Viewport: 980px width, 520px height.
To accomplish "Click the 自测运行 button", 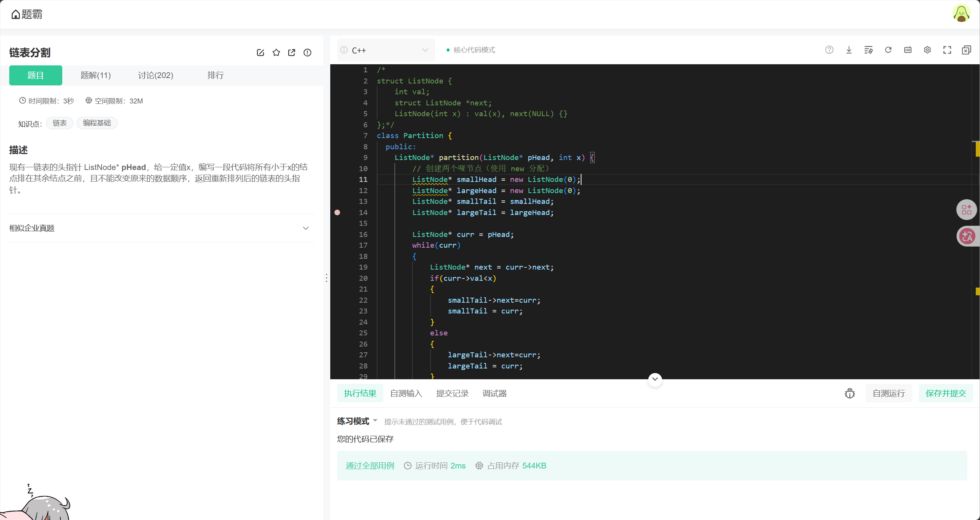I will pos(888,393).
